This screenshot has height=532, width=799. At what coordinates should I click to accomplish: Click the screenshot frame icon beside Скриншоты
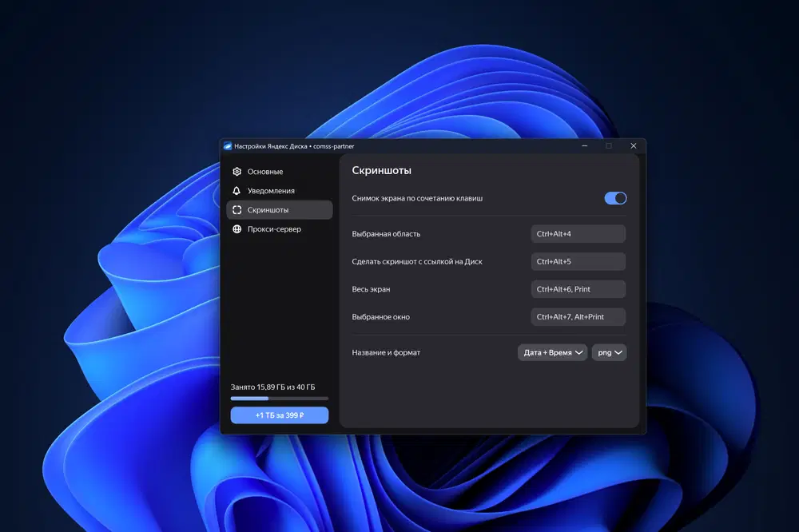click(237, 210)
